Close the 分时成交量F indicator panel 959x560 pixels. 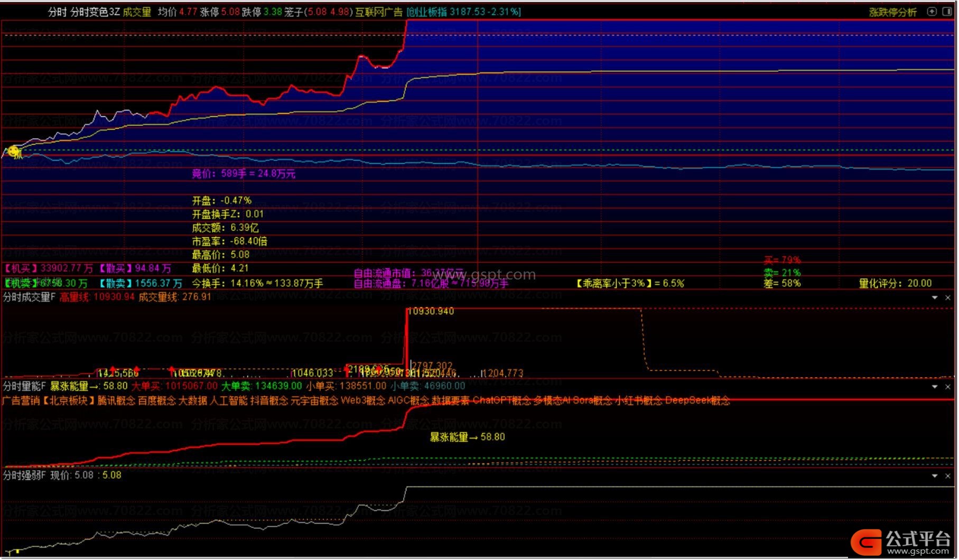pos(948,298)
